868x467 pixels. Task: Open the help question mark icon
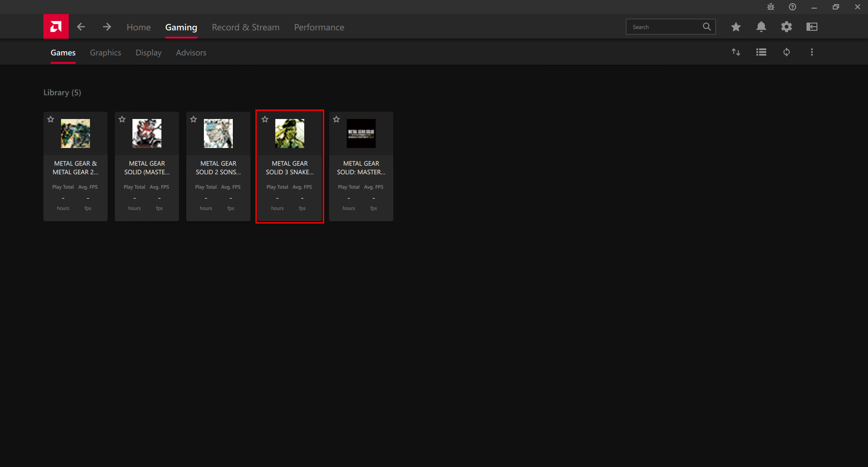793,7
